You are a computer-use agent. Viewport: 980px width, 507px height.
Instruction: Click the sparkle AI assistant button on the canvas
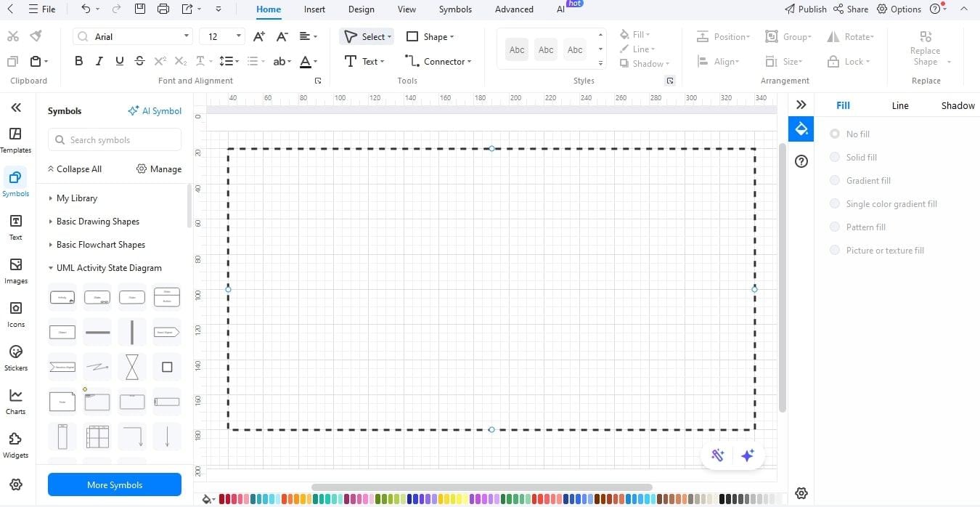748,455
